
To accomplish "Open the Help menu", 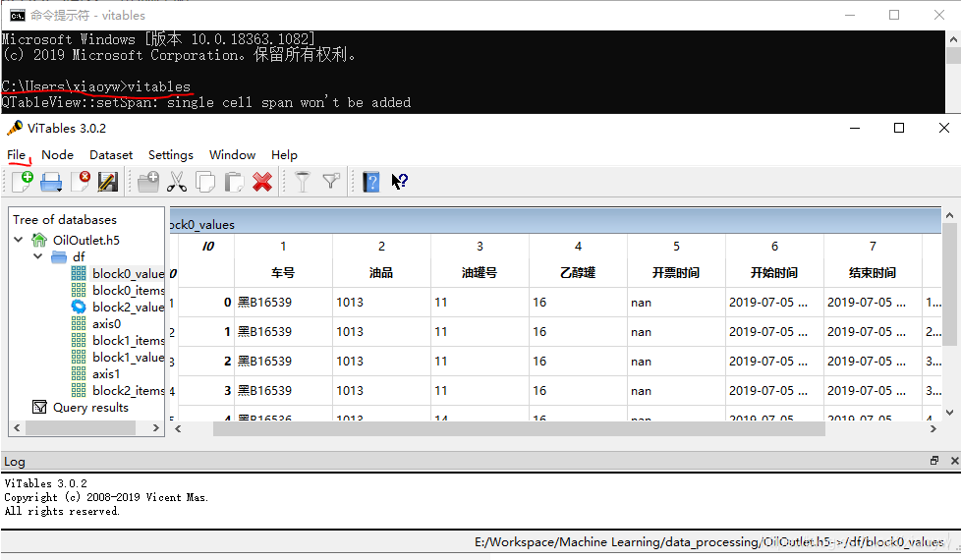I will [284, 155].
